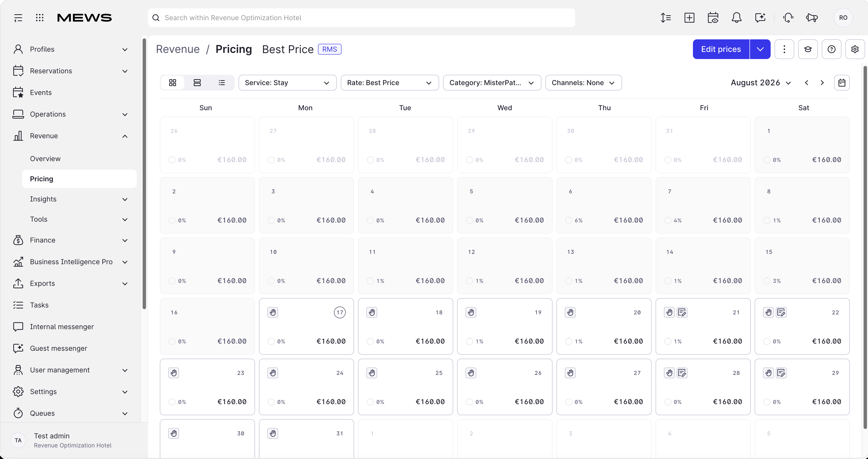
Task: Click the main page vertical scrollbar
Action: tap(865, 248)
